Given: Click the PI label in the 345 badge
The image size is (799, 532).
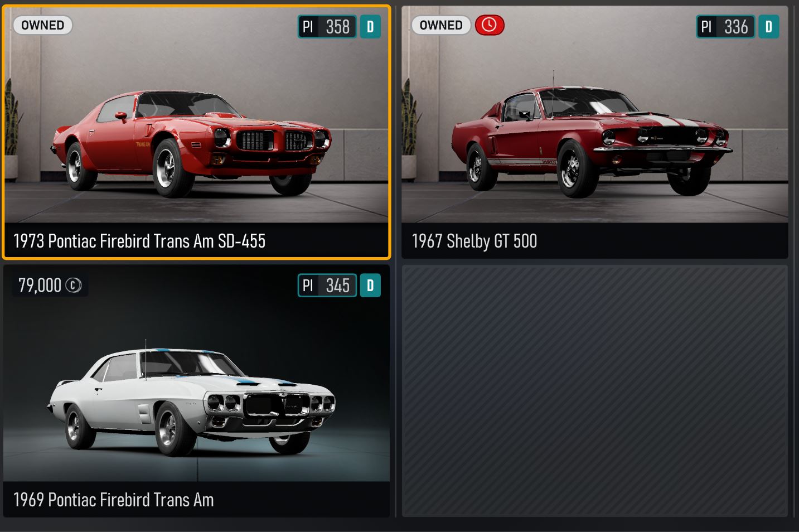Looking at the screenshot, I should (x=308, y=286).
